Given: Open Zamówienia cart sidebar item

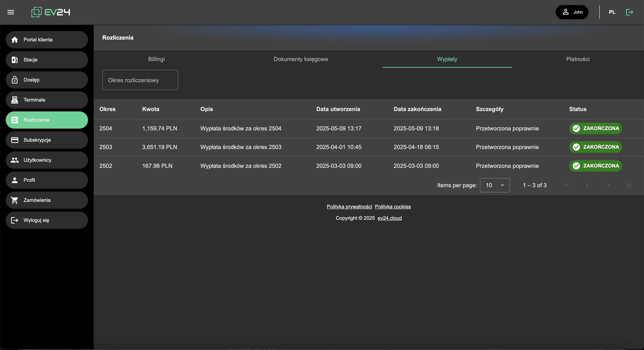Looking at the screenshot, I should point(47,200).
